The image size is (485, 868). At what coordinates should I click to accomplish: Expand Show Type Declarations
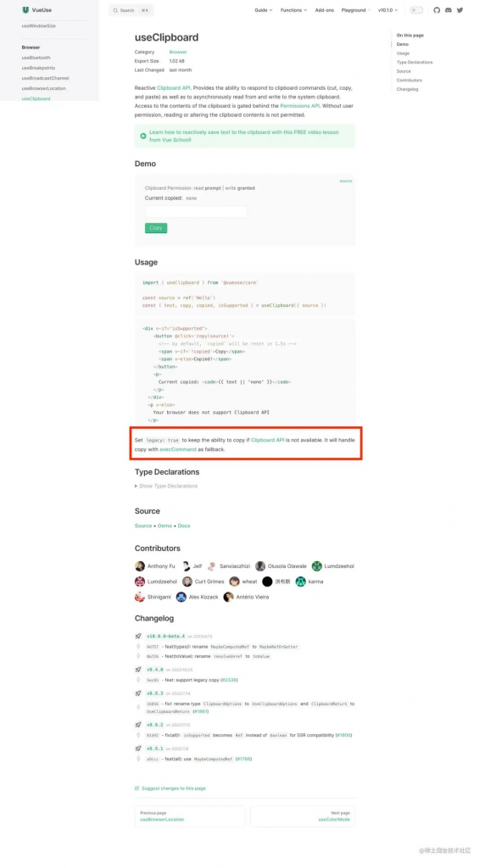166,486
